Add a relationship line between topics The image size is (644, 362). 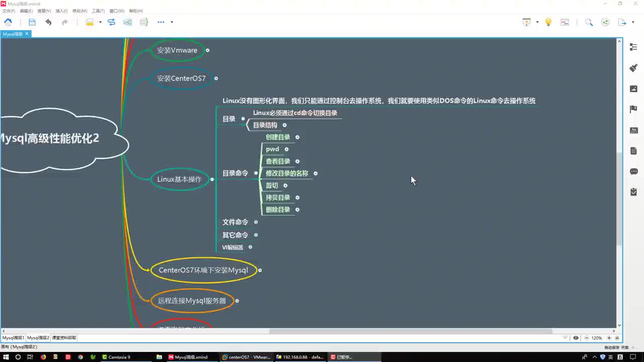[x=111, y=22]
